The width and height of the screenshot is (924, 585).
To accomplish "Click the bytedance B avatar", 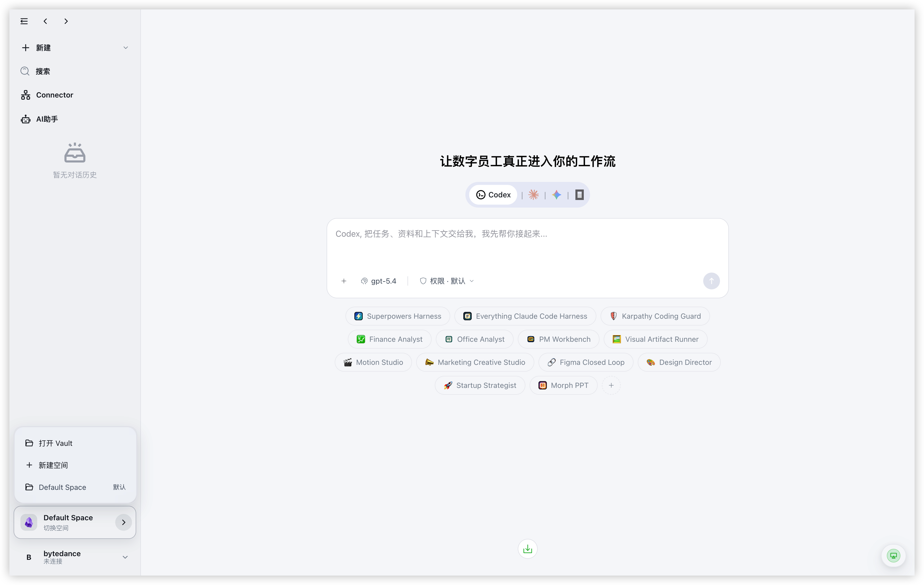I will coord(29,557).
